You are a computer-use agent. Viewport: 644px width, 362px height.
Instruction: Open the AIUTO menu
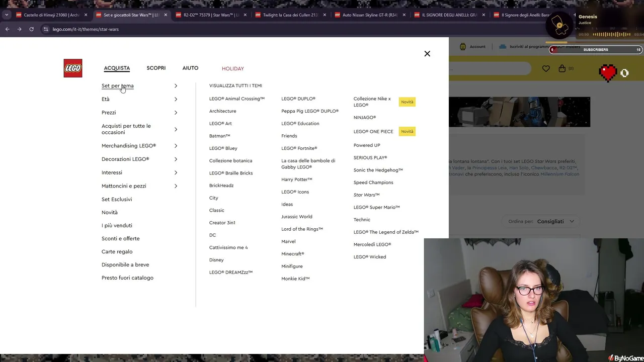[x=190, y=68]
